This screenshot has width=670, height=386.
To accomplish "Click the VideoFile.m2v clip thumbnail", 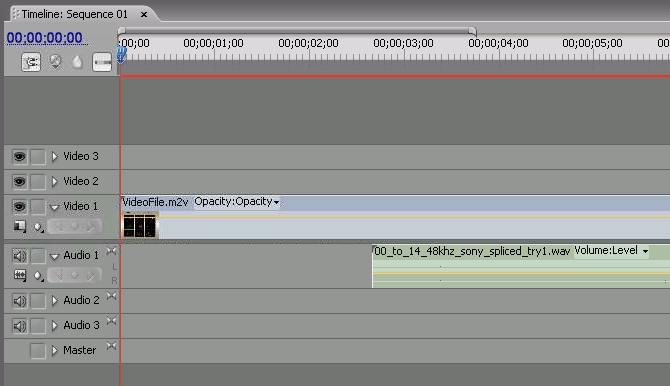I will (x=139, y=225).
